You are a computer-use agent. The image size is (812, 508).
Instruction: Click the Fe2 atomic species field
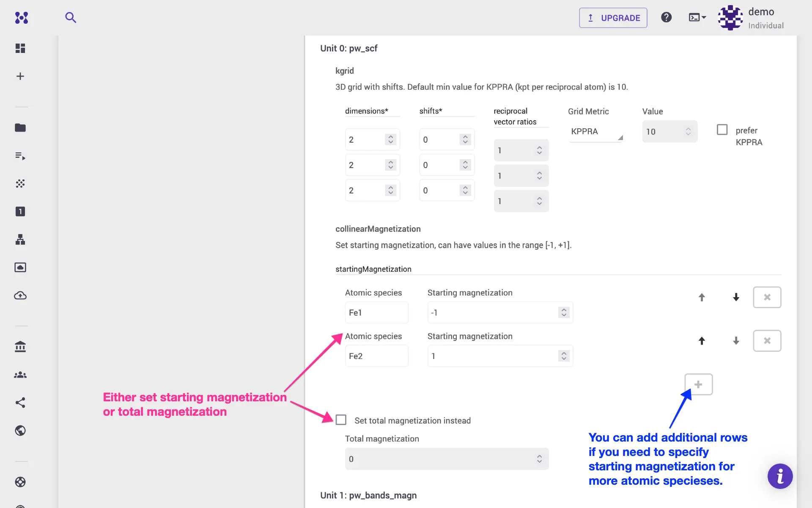(376, 356)
